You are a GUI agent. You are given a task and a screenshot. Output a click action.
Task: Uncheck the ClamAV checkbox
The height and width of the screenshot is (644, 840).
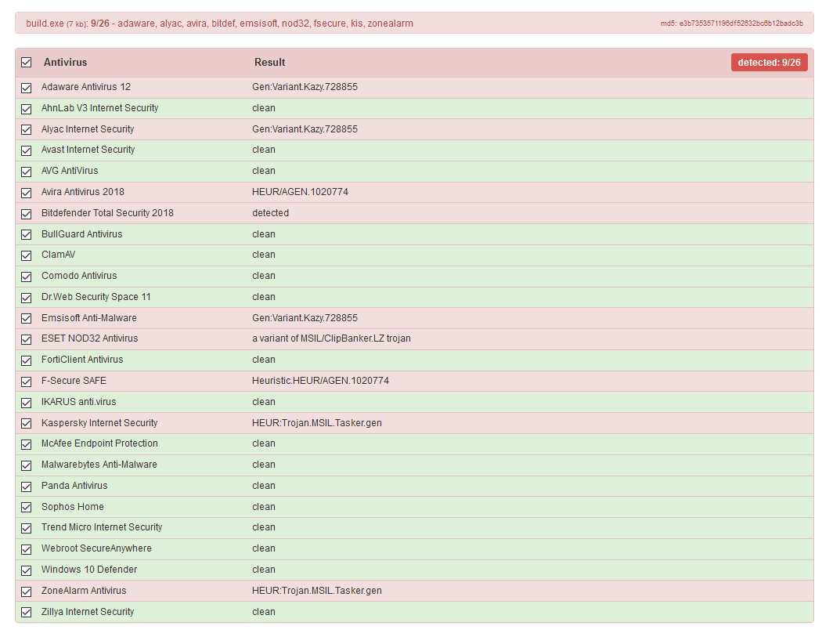tap(27, 255)
